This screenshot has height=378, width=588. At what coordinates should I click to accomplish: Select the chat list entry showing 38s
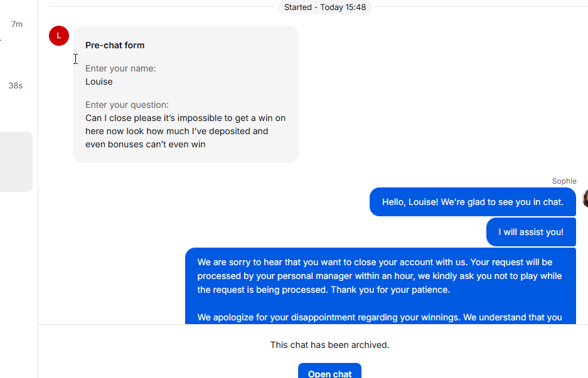coord(16,85)
